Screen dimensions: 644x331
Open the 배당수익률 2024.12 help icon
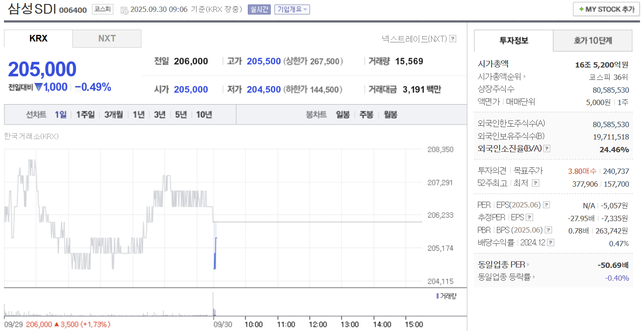tap(550, 242)
